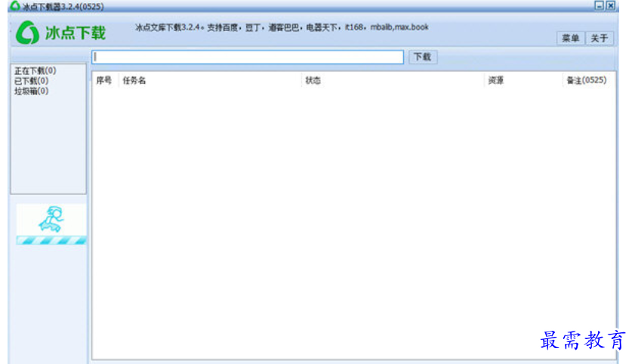Click the small app icon in title bar
The height and width of the screenshot is (364, 632).
pyautogui.click(x=15, y=5)
